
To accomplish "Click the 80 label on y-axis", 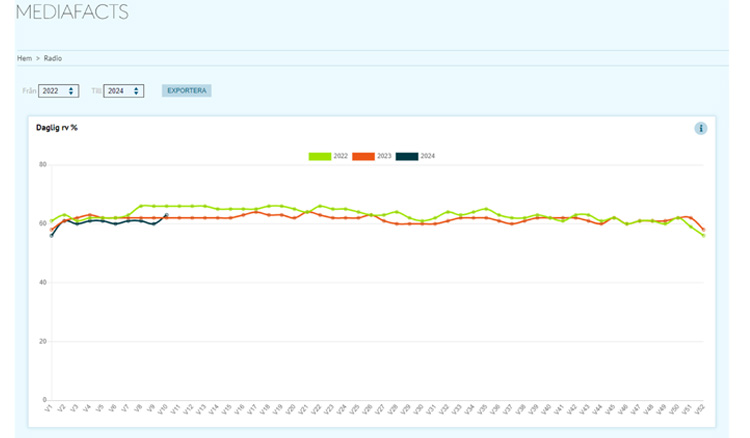I will pos(43,165).
